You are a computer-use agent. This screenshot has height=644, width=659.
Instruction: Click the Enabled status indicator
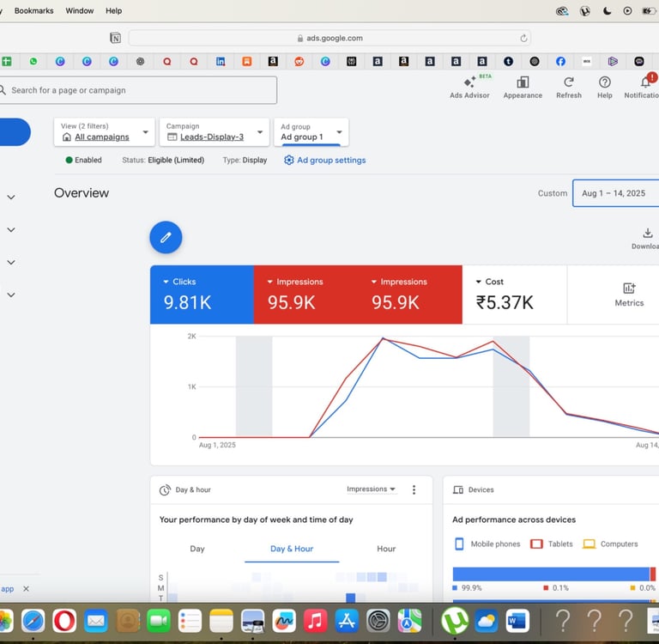click(83, 160)
